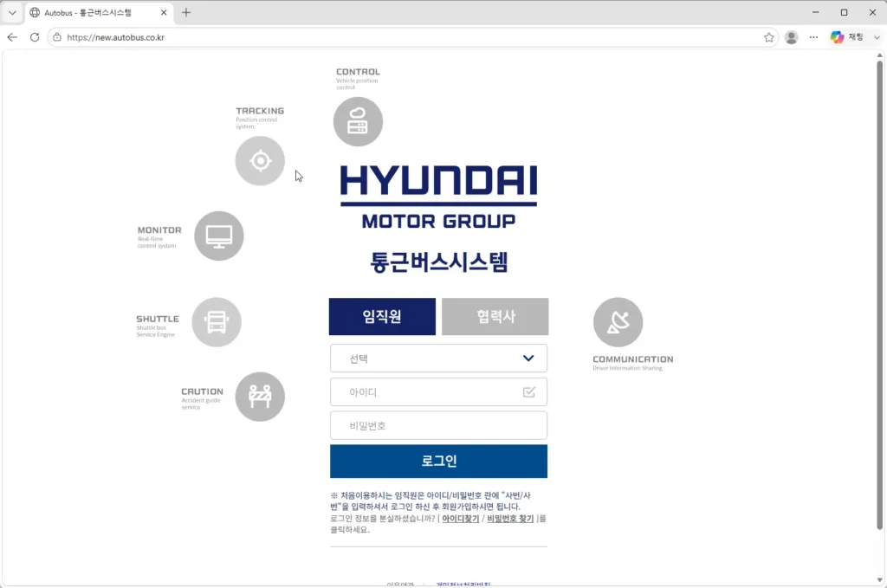Click the COMMUNICATION satellite dish icon

tap(618, 321)
